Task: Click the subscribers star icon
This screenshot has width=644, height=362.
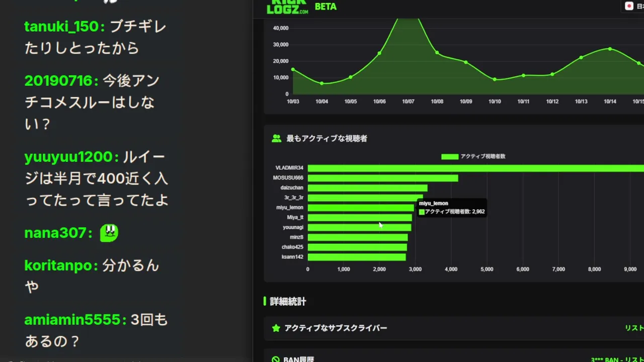Action: (x=276, y=328)
